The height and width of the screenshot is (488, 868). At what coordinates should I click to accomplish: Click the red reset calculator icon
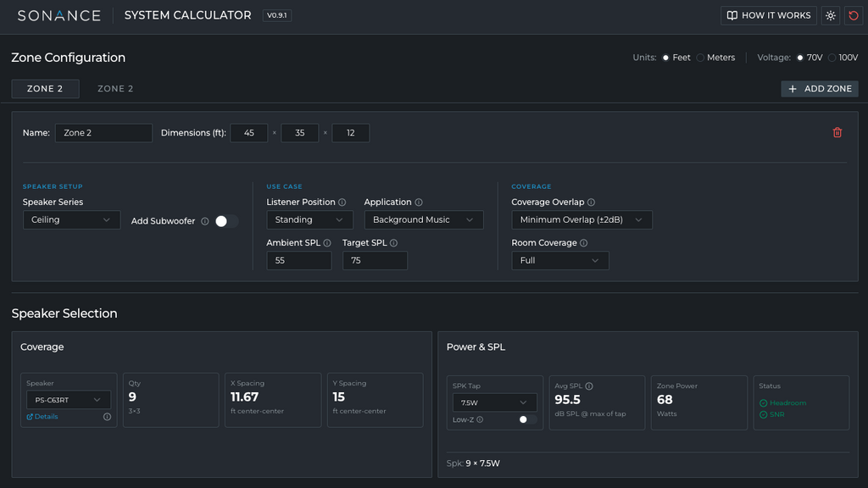pyautogui.click(x=854, y=15)
